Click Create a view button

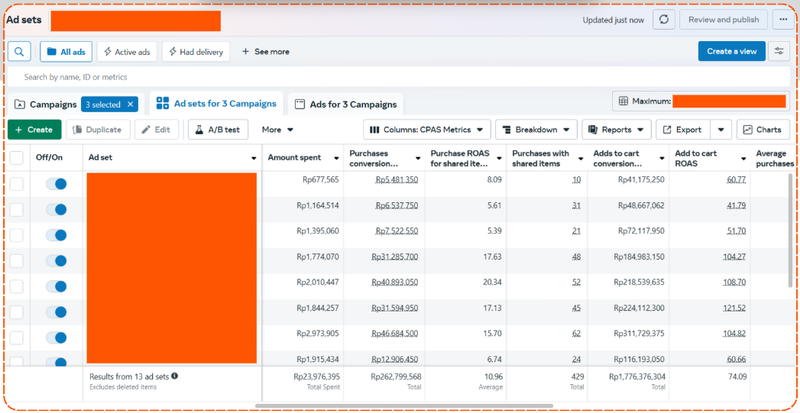point(732,51)
